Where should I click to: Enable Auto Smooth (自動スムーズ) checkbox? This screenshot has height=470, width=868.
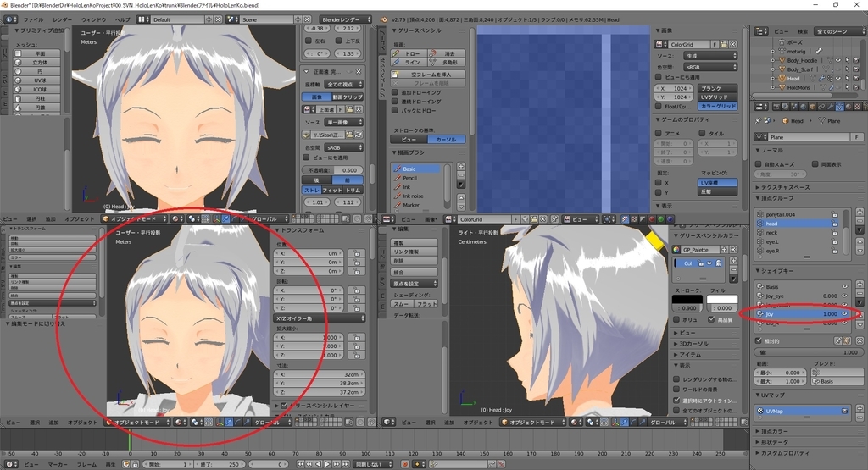[759, 164]
